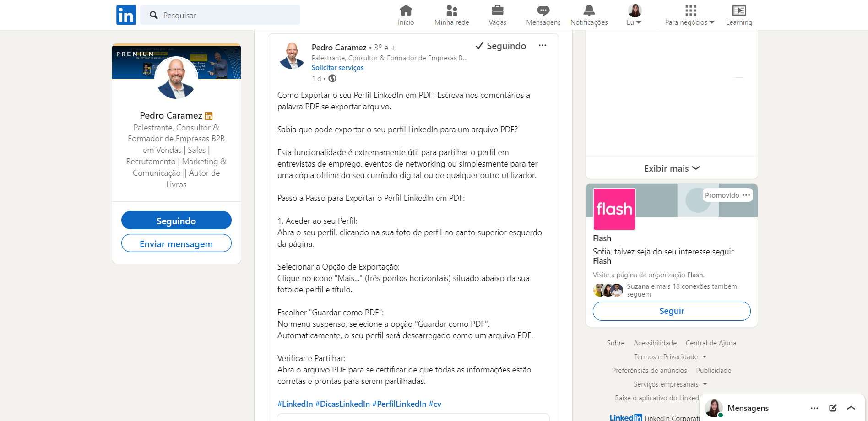This screenshot has width=868, height=421.
Task: Click Mensagens chat bar title
Action: [x=748, y=408]
